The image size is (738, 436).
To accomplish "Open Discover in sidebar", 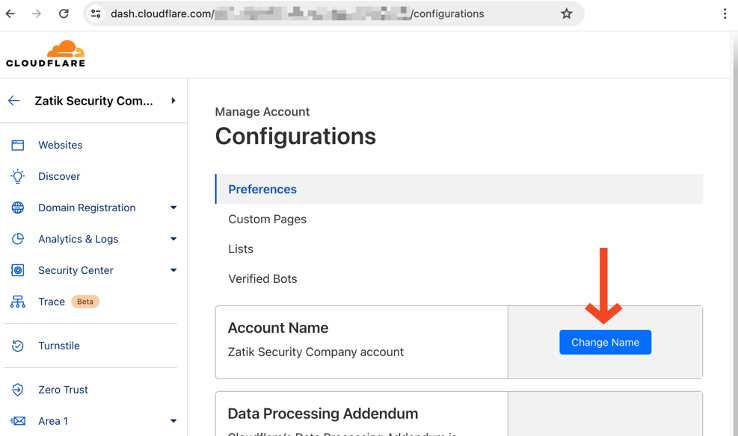I will coord(59,176).
